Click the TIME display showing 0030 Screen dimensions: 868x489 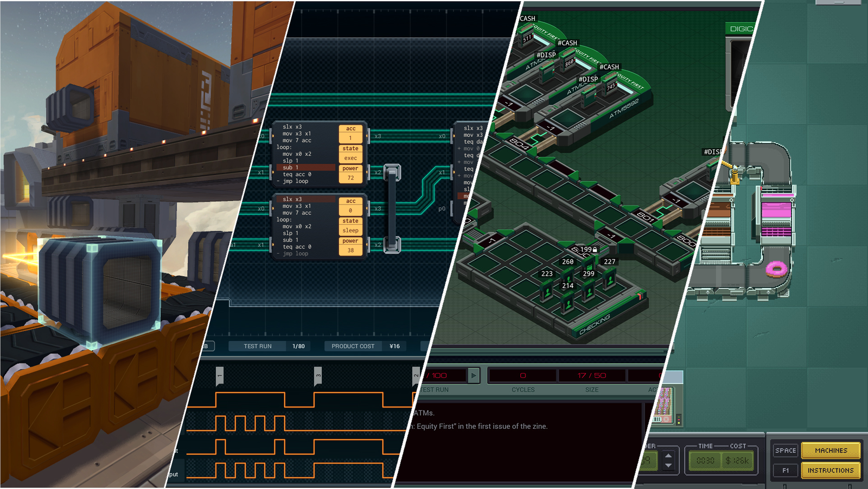[x=705, y=459]
